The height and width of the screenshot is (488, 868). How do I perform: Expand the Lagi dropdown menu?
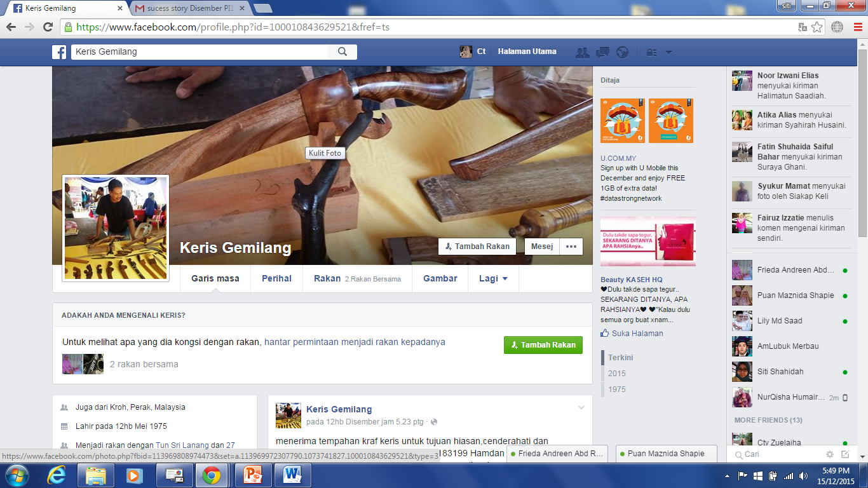point(493,278)
